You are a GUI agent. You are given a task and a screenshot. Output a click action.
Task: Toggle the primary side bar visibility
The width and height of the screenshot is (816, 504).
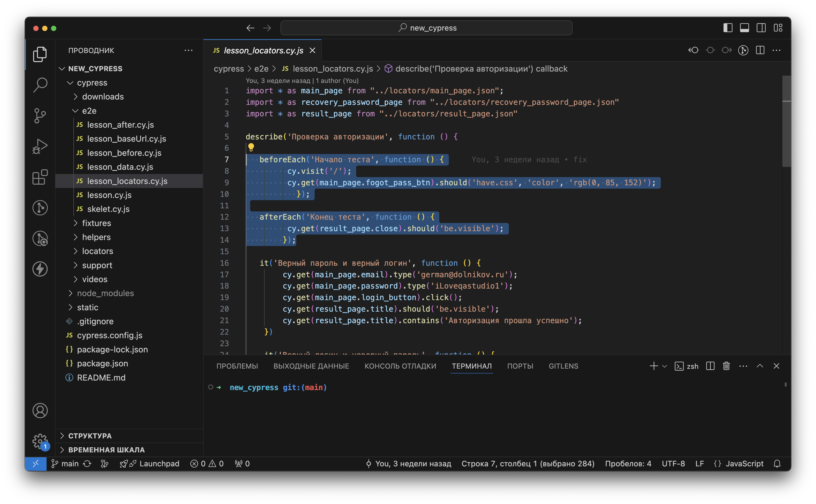click(728, 28)
